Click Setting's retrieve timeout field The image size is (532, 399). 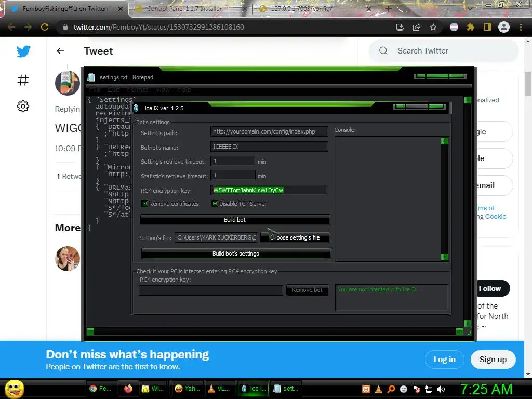[233, 161]
